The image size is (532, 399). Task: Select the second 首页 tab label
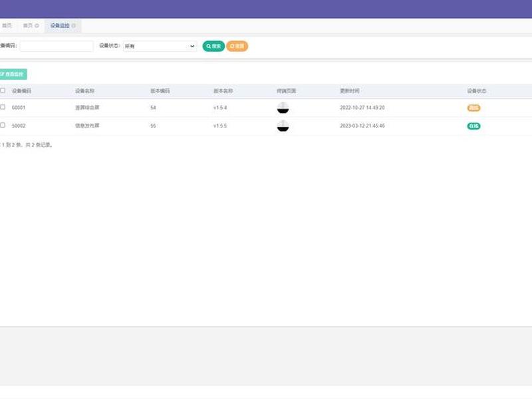coord(28,26)
